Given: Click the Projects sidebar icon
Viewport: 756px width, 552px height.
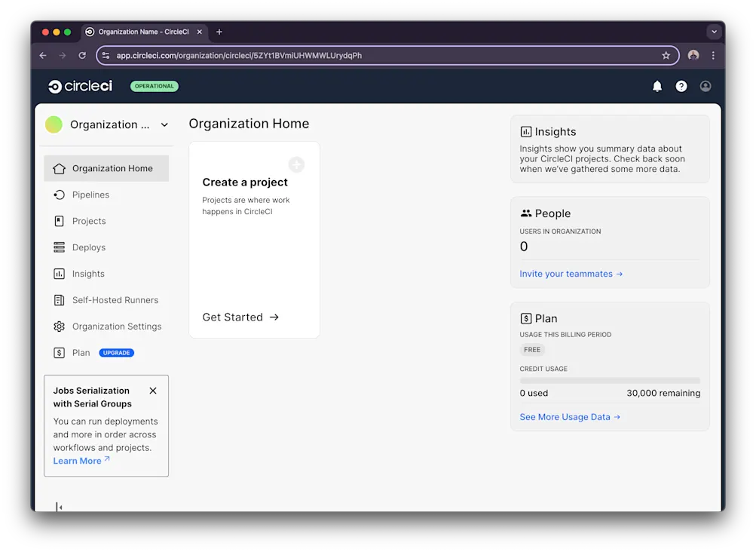Looking at the screenshot, I should pyautogui.click(x=60, y=221).
